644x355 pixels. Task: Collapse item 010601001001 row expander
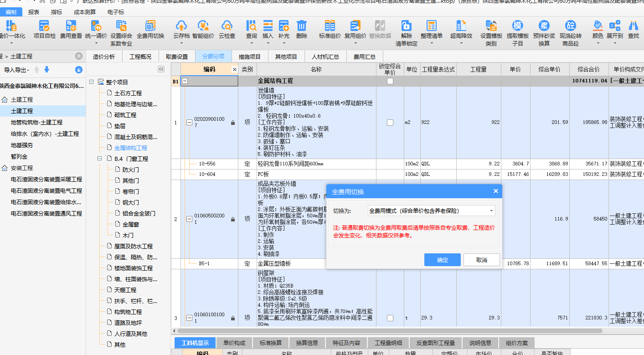(189, 318)
